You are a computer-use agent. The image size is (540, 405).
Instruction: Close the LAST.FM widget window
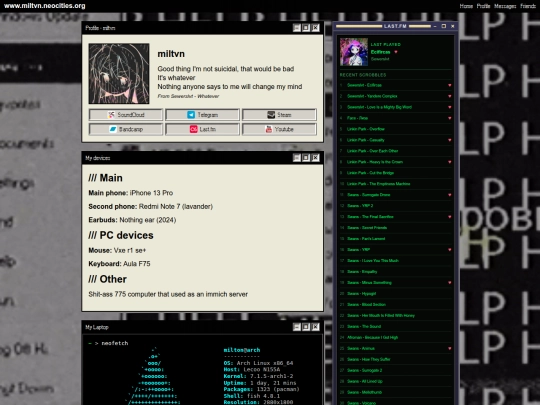pos(453,26)
